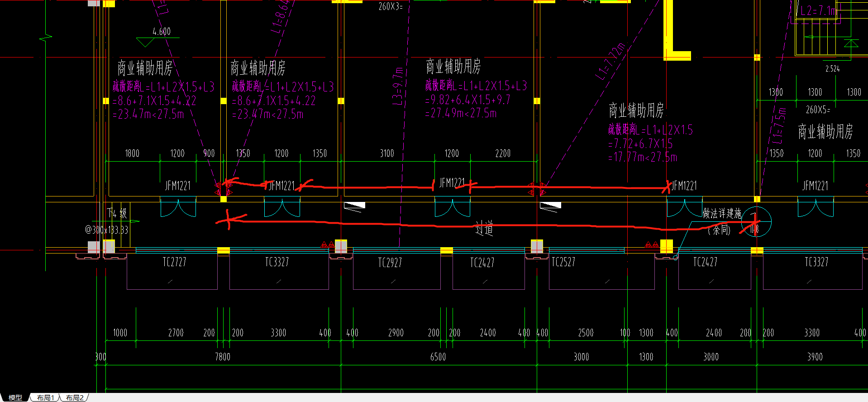The width and height of the screenshot is (868, 402).
Task: Click the =17.77m<27.5m evacuation result
Action: tap(643, 158)
